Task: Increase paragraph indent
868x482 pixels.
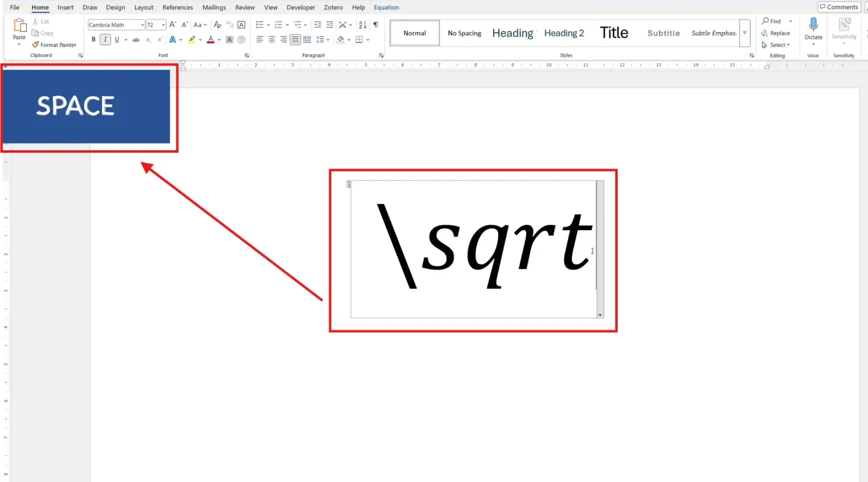Action: pyautogui.click(x=330, y=24)
